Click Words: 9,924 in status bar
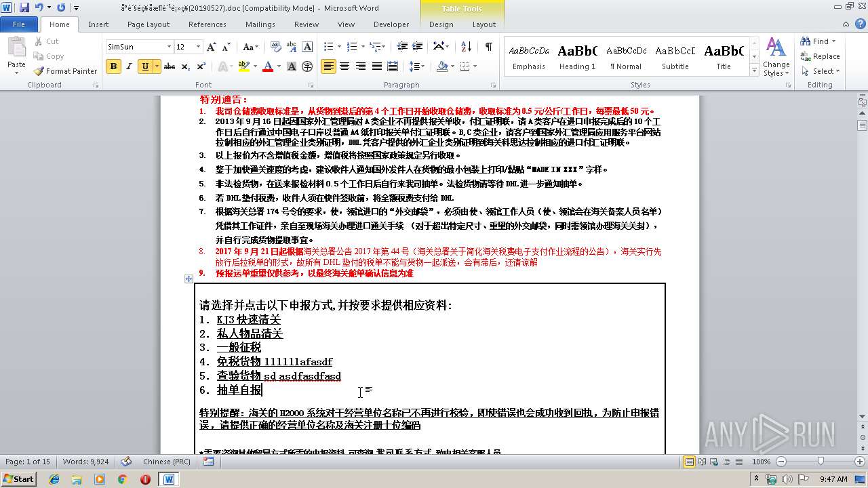 [85, 462]
